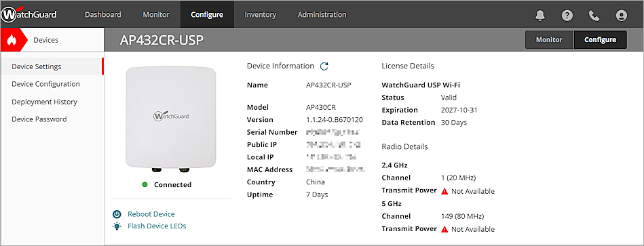644x246 pixels.
Task: Click the Configure button in device header
Action: [x=600, y=40]
